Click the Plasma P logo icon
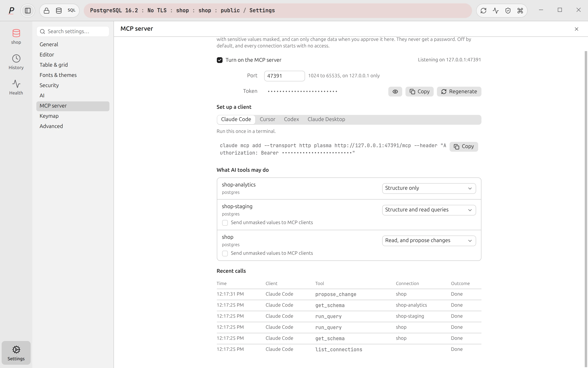The height and width of the screenshot is (368, 588). (11, 10)
